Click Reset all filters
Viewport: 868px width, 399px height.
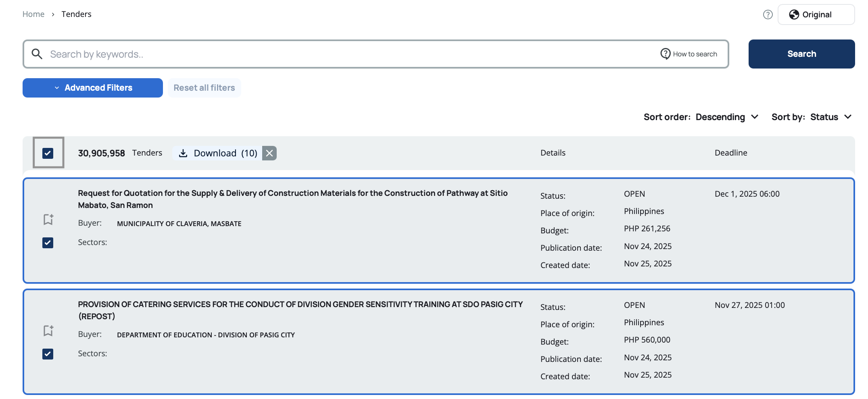click(204, 88)
